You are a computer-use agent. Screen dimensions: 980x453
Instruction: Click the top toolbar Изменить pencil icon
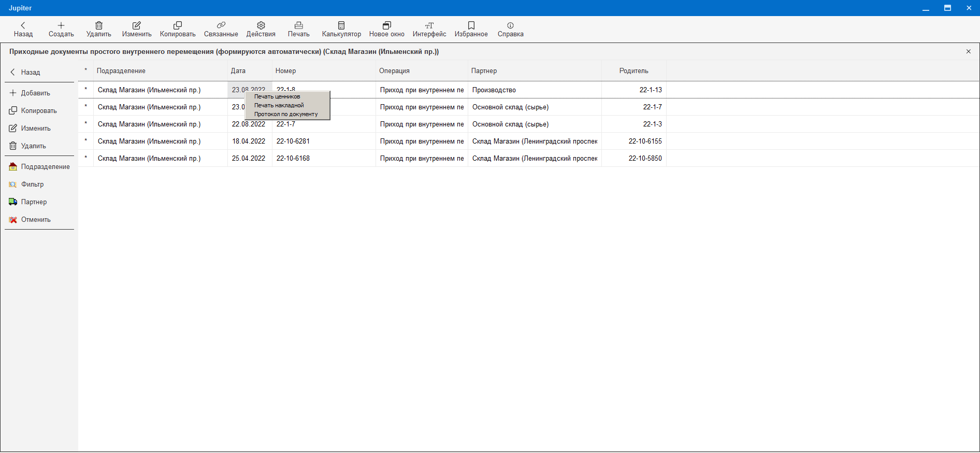click(137, 25)
